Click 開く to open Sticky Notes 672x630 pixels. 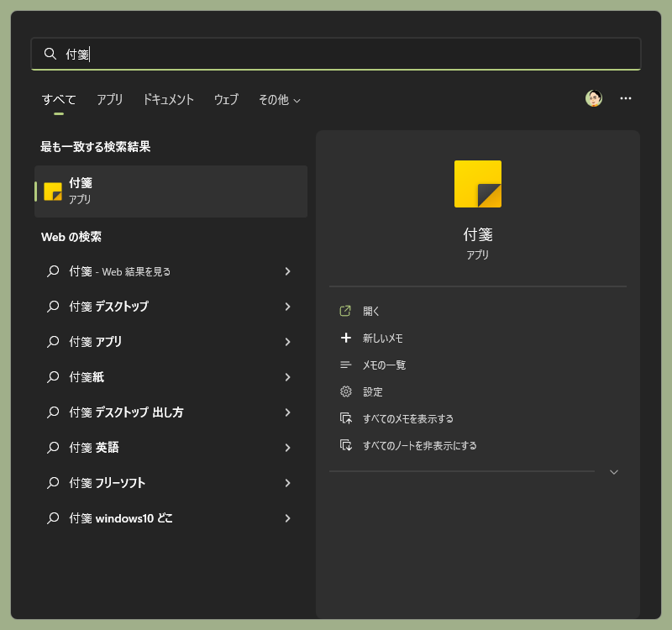coord(371,311)
